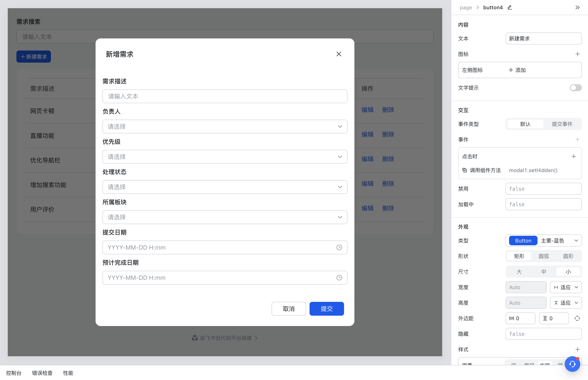The height and width of the screenshot is (380, 588).
Task: Select 圆弧 shape
Action: coord(543,256)
